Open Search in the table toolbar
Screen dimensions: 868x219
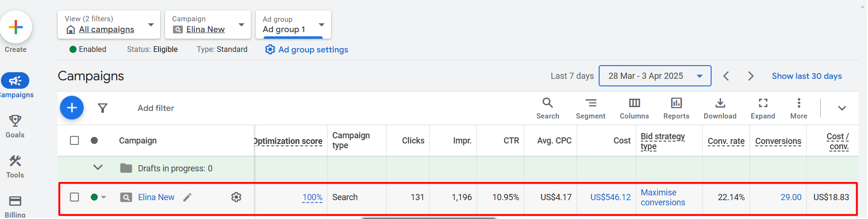coord(548,108)
